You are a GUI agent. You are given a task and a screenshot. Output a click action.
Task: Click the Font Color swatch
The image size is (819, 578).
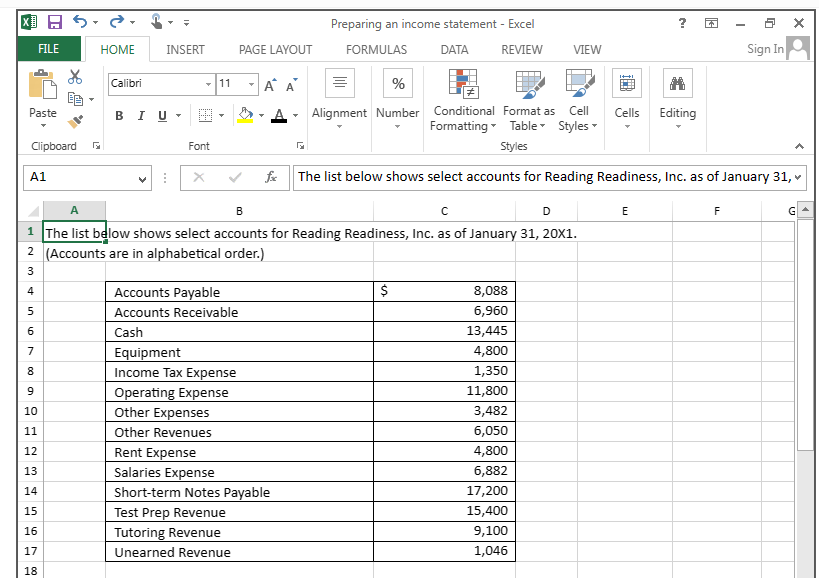pyautogui.click(x=278, y=115)
